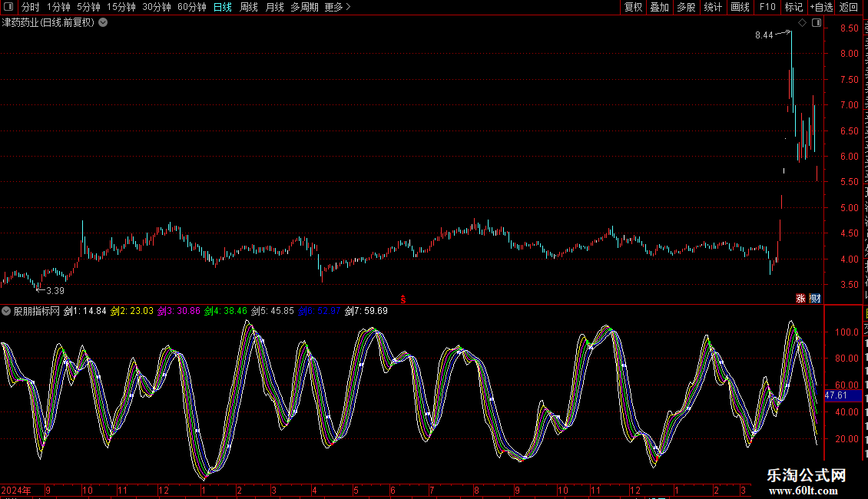This screenshot has height=499, width=868.
Task: Click the red $ marker on the chart
Action: [x=403, y=299]
